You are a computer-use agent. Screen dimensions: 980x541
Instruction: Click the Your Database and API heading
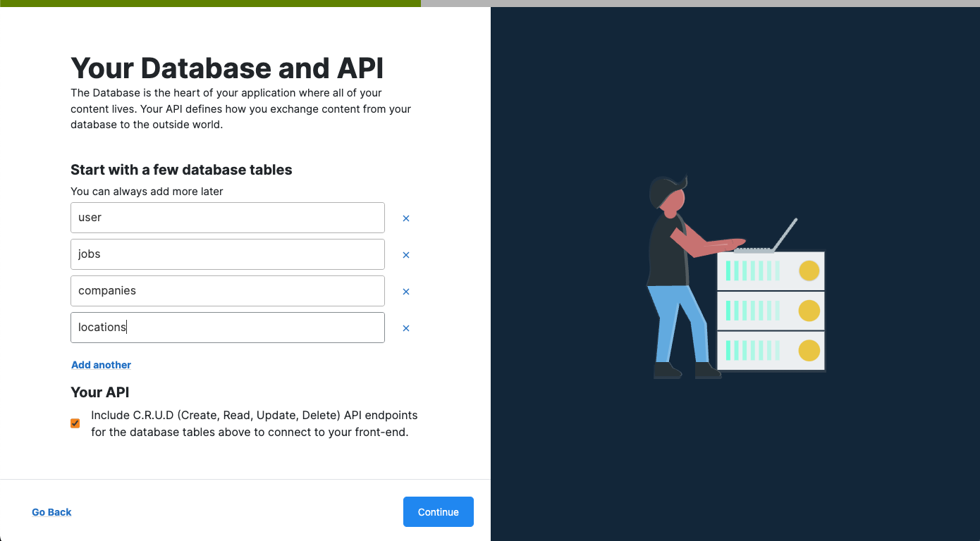click(x=227, y=68)
